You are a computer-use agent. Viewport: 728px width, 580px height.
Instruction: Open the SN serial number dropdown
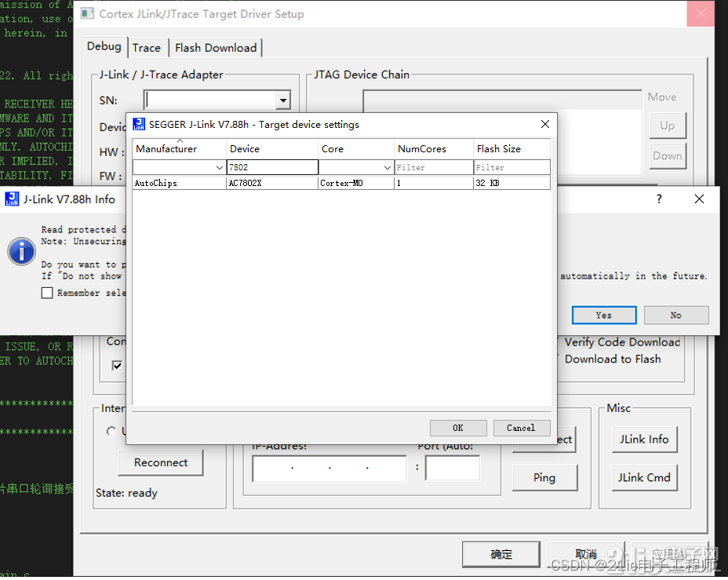[x=283, y=100]
